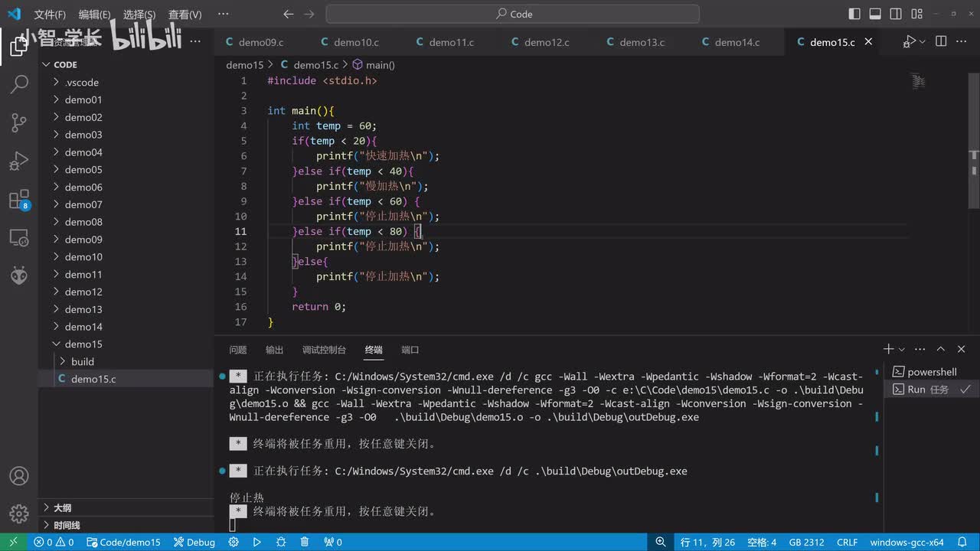This screenshot has width=980, height=551.
Task: Click the status bar magnifier zoom icon
Action: pos(661,542)
